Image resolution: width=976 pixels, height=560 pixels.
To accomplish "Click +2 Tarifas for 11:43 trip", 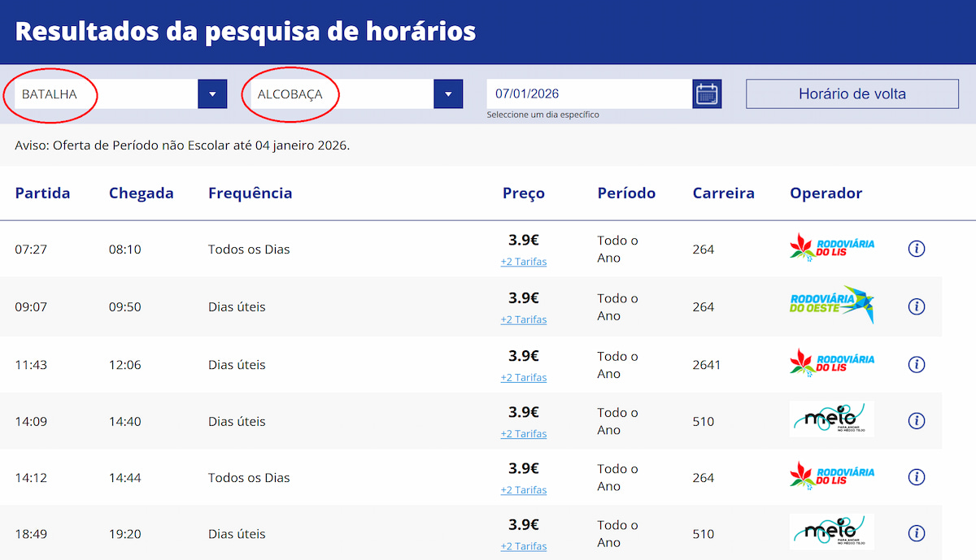I will coord(523,377).
